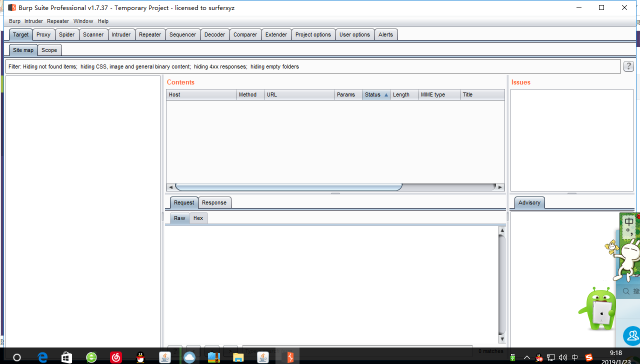Image resolution: width=640 pixels, height=364 pixels.
Task: Sort the contents by Status column
Action: pos(376,94)
